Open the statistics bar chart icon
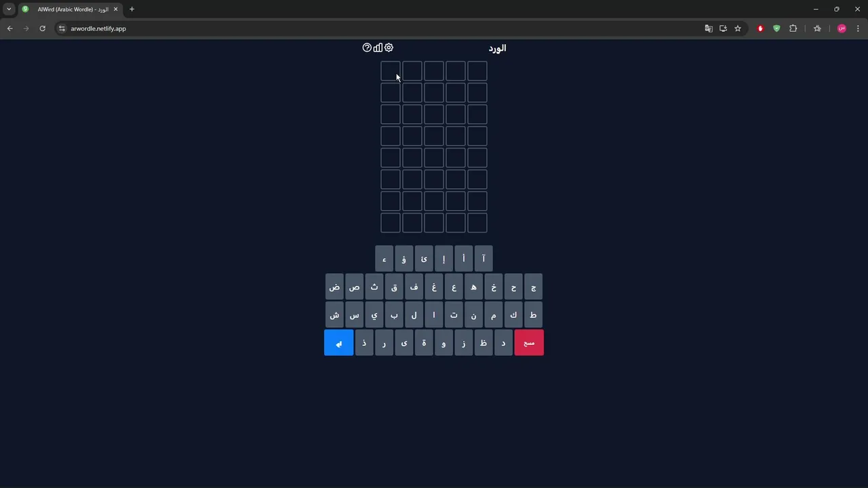868x488 pixels. (x=378, y=47)
